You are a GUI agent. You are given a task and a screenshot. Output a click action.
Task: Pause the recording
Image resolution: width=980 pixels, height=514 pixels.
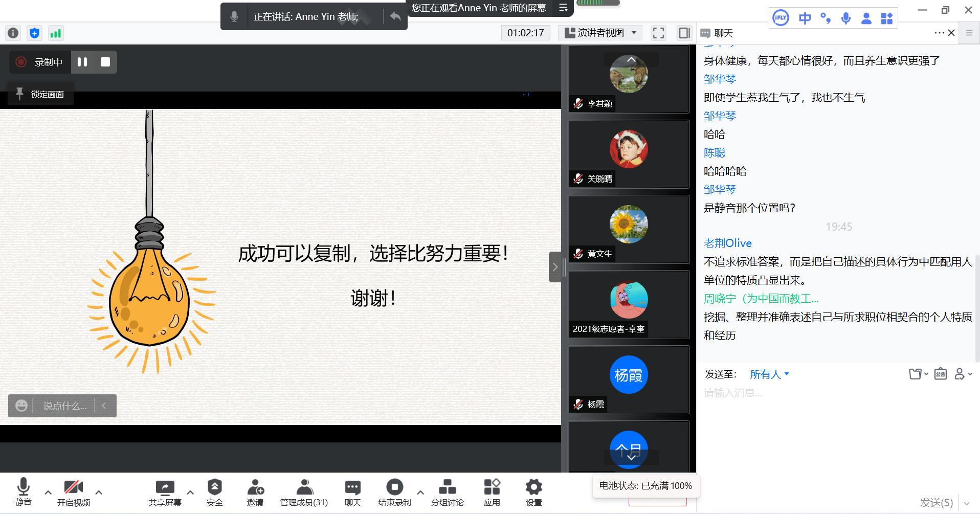point(82,62)
